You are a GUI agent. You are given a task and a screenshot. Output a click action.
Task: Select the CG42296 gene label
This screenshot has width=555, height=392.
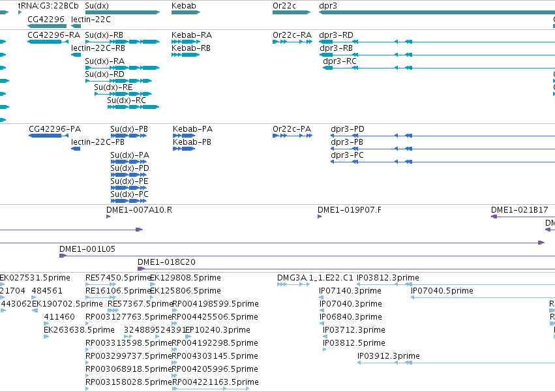[x=46, y=19]
